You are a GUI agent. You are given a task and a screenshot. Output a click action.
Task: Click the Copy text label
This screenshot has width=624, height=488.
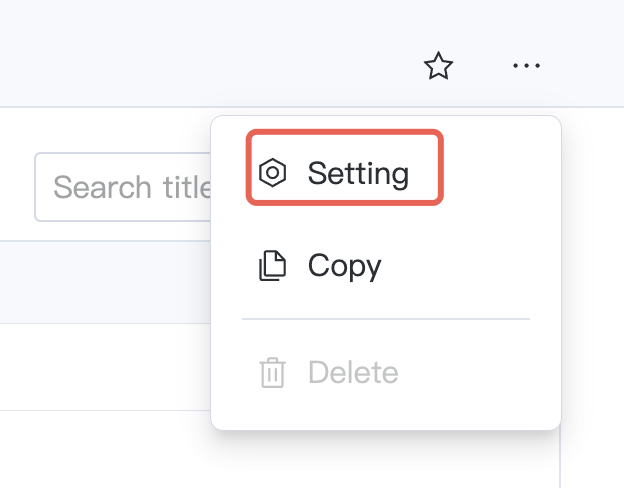pos(344,266)
